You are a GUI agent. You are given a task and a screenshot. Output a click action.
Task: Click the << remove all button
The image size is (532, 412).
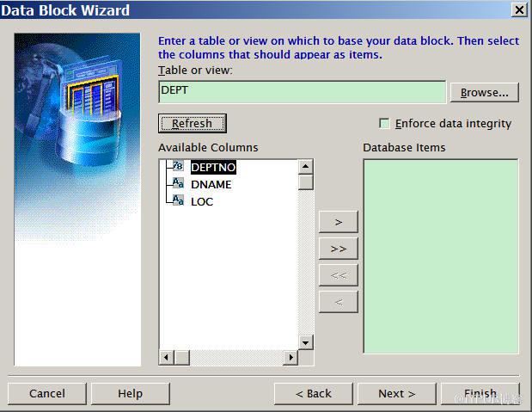pos(339,275)
